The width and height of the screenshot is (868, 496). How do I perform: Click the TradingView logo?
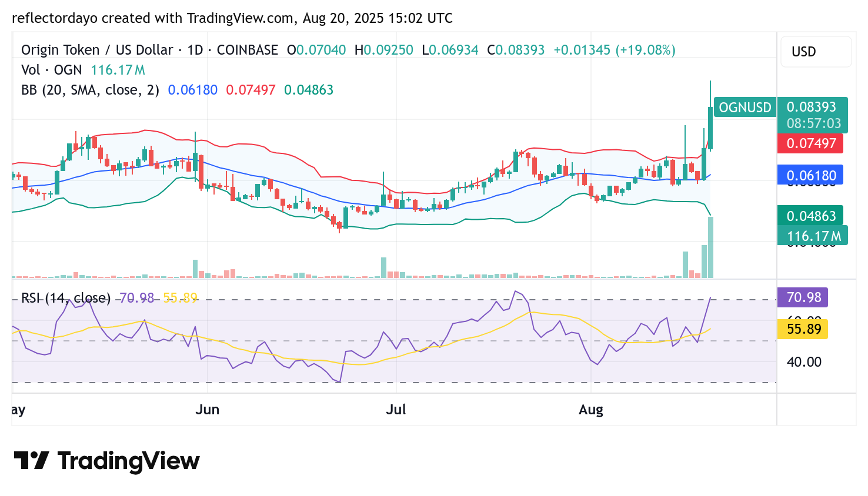click(x=106, y=461)
